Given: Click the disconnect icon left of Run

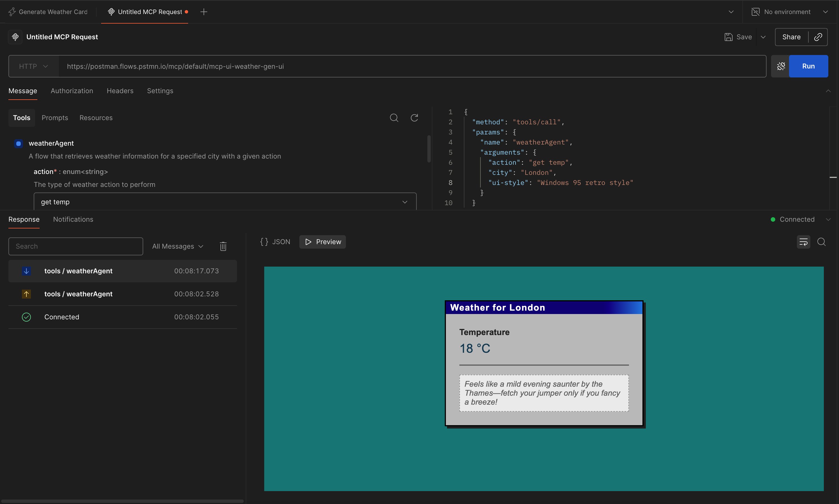Looking at the screenshot, I should (781, 66).
